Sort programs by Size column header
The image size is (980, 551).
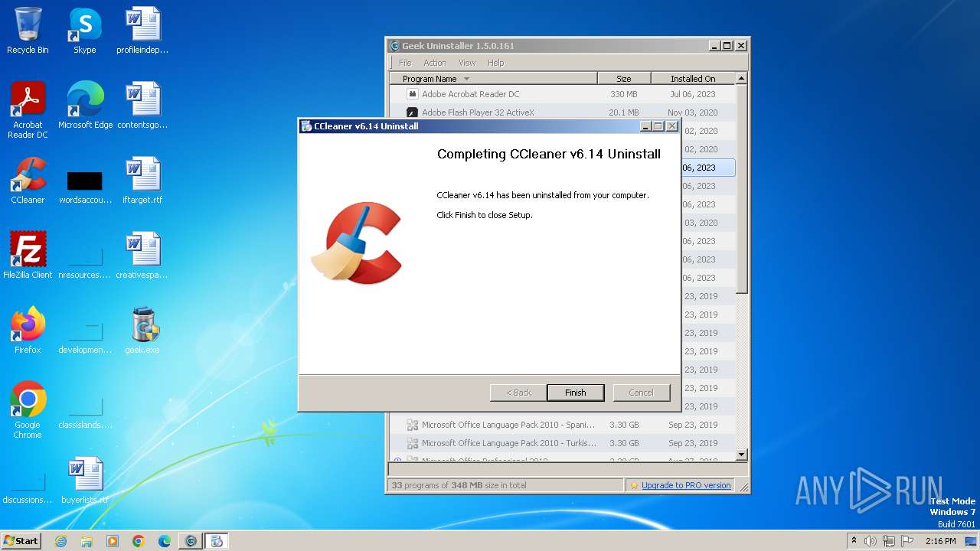tap(624, 79)
